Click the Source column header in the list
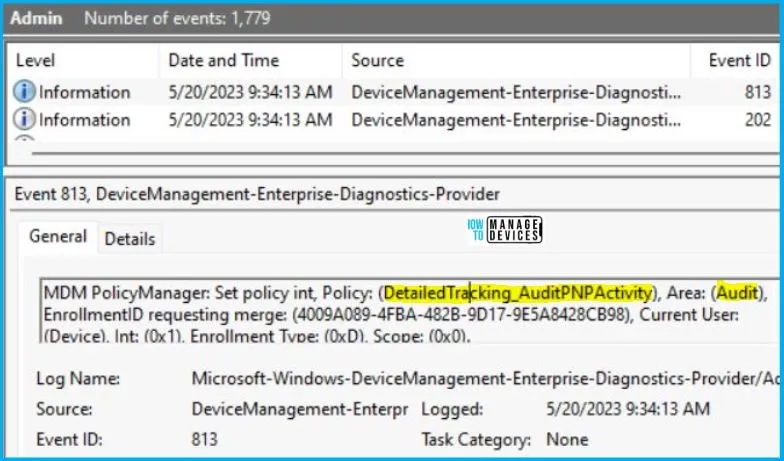Image resolution: width=784 pixels, height=461 pixels. pos(378,61)
